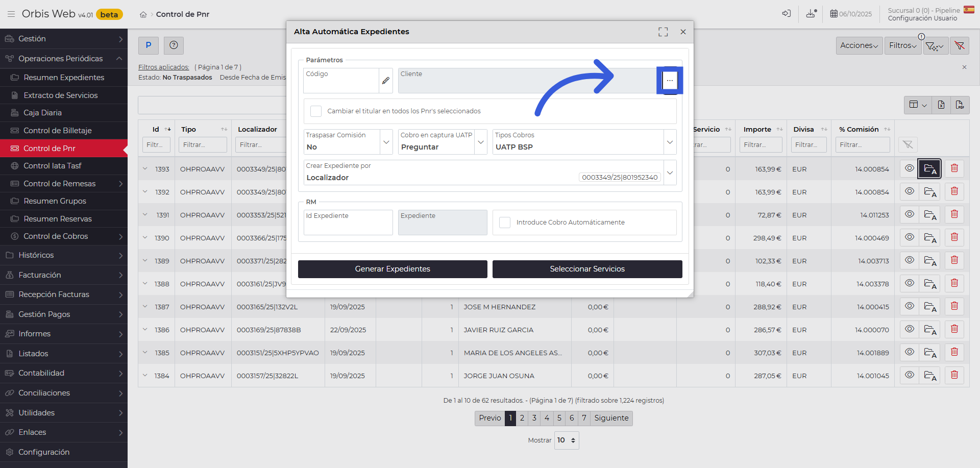
Task: Click the Generar Expedientes button
Action: [x=392, y=269]
